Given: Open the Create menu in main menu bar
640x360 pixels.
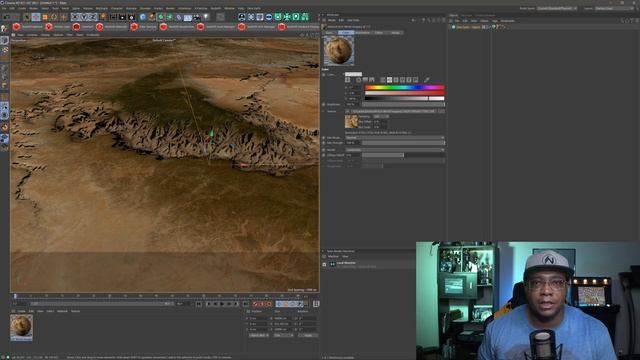Looking at the screenshot, I should pos(22,8).
